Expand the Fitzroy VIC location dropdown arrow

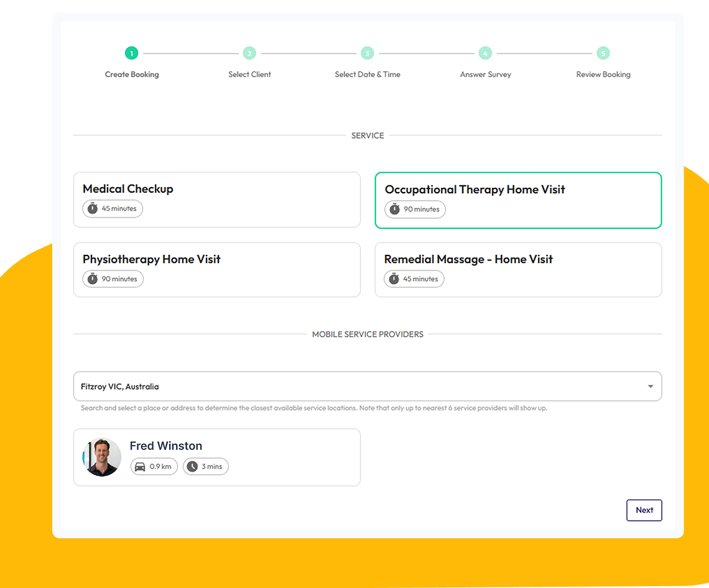(x=650, y=387)
